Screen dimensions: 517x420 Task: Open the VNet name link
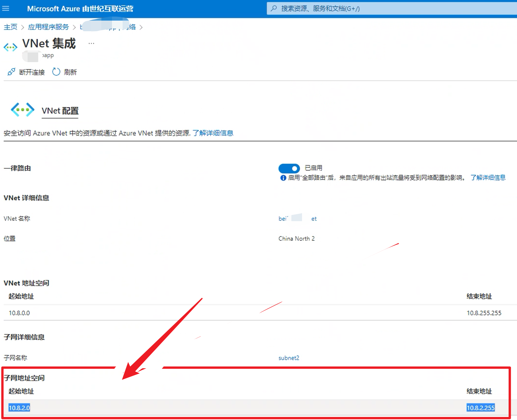click(297, 218)
